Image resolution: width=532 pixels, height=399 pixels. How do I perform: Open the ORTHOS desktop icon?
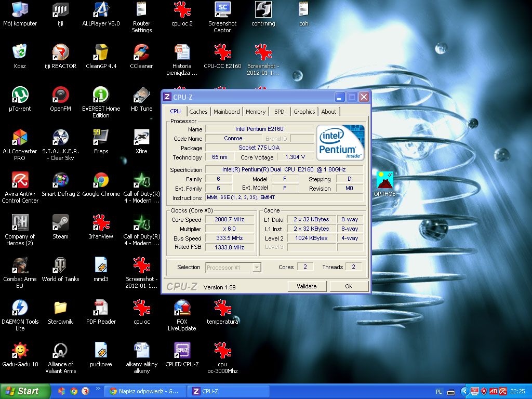click(x=384, y=181)
